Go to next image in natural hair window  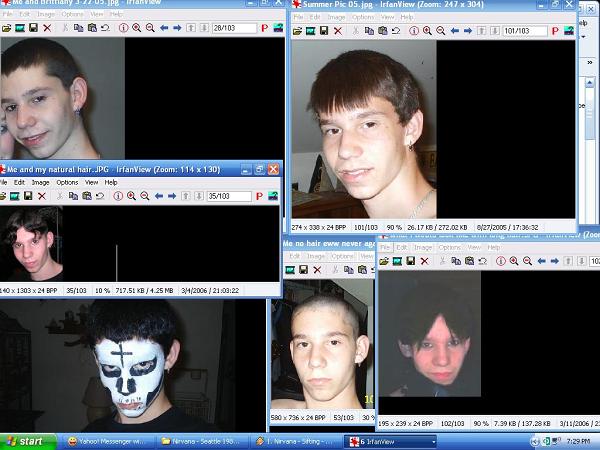174,196
